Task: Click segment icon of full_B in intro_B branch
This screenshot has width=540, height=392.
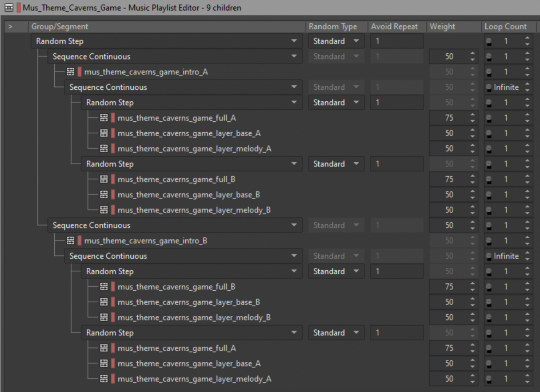Action: click(104, 287)
